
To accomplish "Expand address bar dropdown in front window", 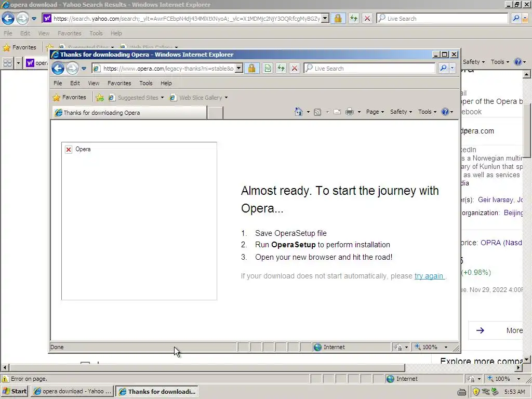I will pos(239,69).
